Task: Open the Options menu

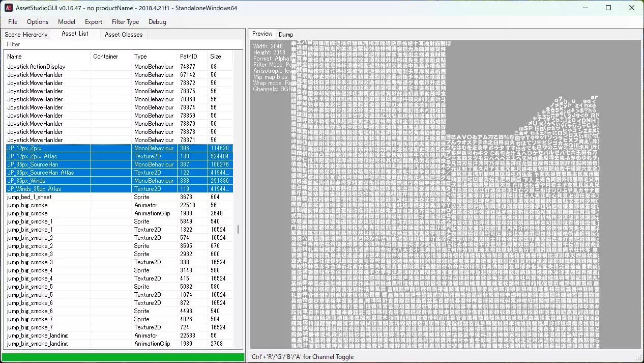Action: click(x=38, y=22)
